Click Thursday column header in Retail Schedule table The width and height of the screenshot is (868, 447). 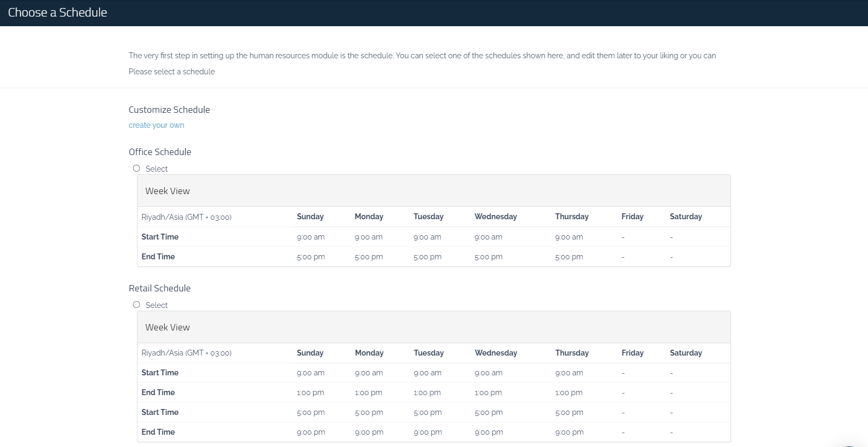tap(572, 353)
